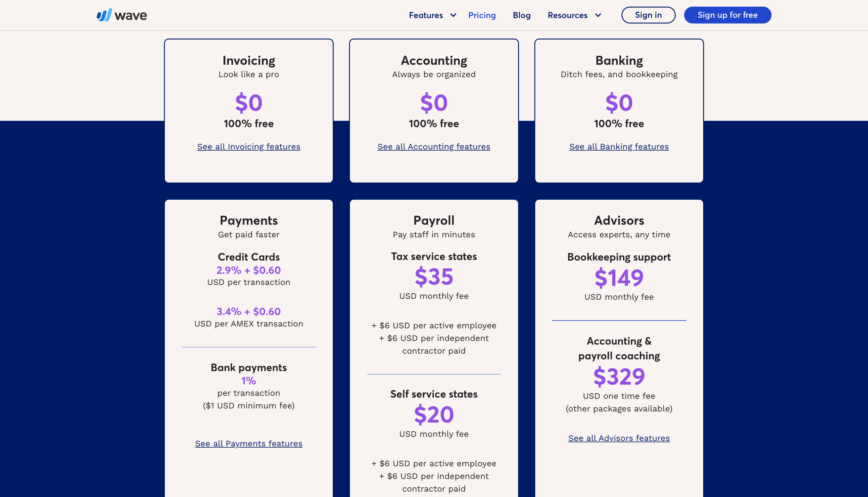The width and height of the screenshot is (868, 497).
Task: Open See all Advisors features
Action: (x=619, y=438)
